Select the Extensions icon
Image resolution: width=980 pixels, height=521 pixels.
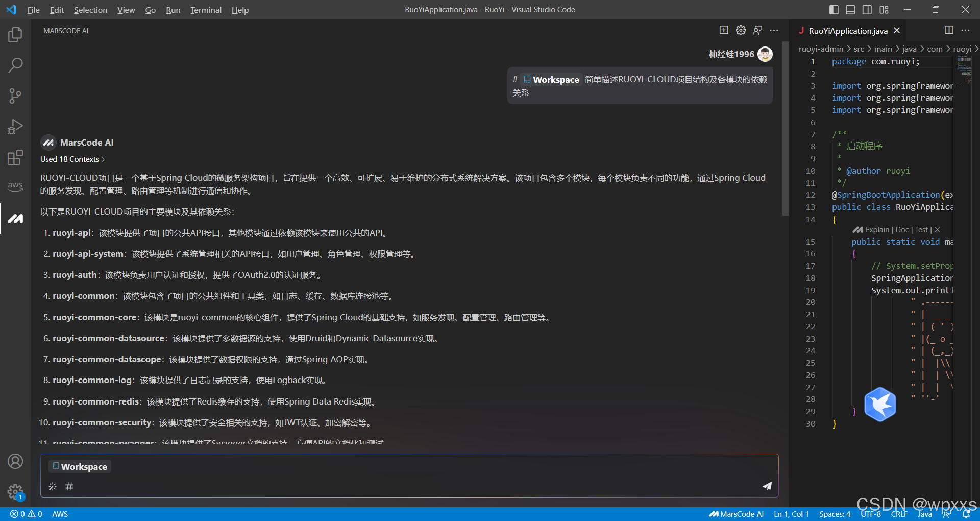pyautogui.click(x=15, y=157)
